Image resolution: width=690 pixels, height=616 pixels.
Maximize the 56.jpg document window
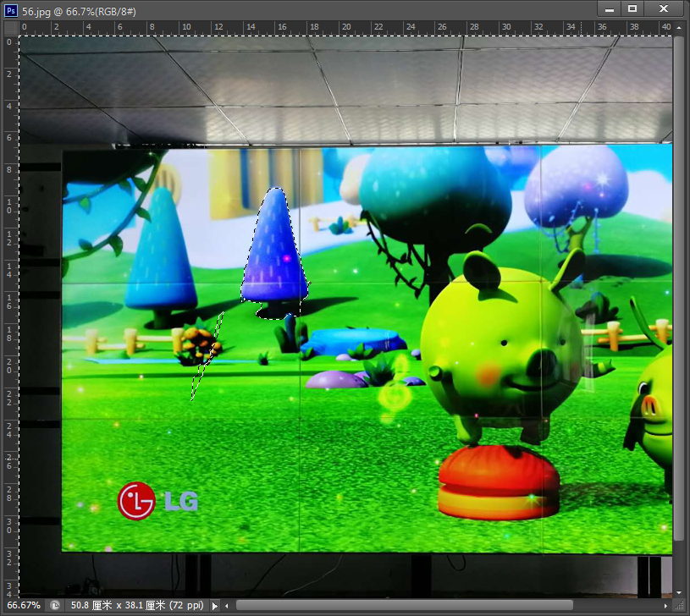tap(632, 8)
